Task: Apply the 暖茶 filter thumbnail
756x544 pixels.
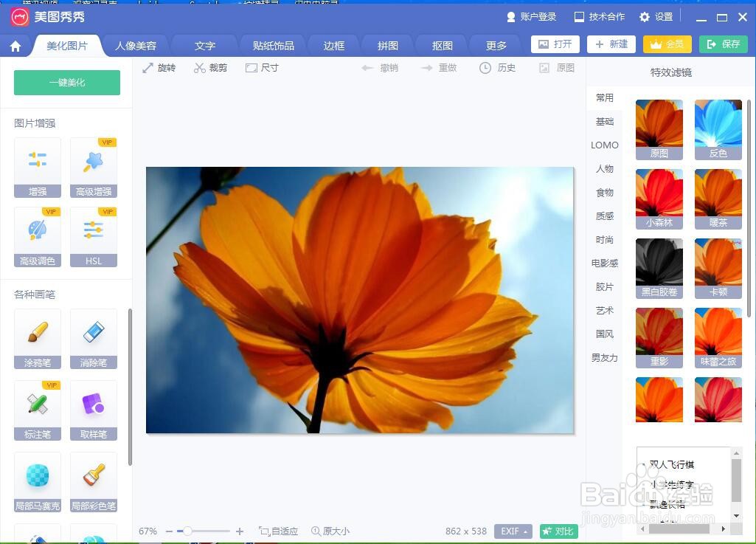Action: point(718,199)
